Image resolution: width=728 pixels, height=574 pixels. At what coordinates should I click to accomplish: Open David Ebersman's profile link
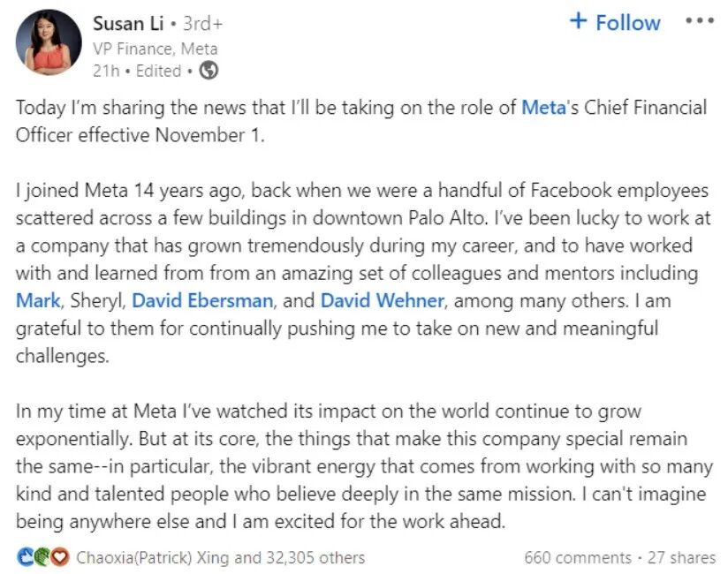click(x=202, y=301)
